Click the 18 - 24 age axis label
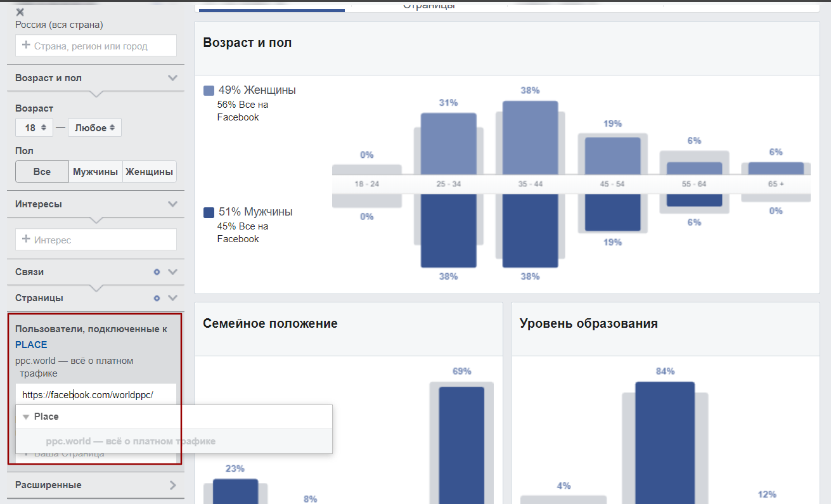This screenshot has width=831, height=504. point(366,184)
